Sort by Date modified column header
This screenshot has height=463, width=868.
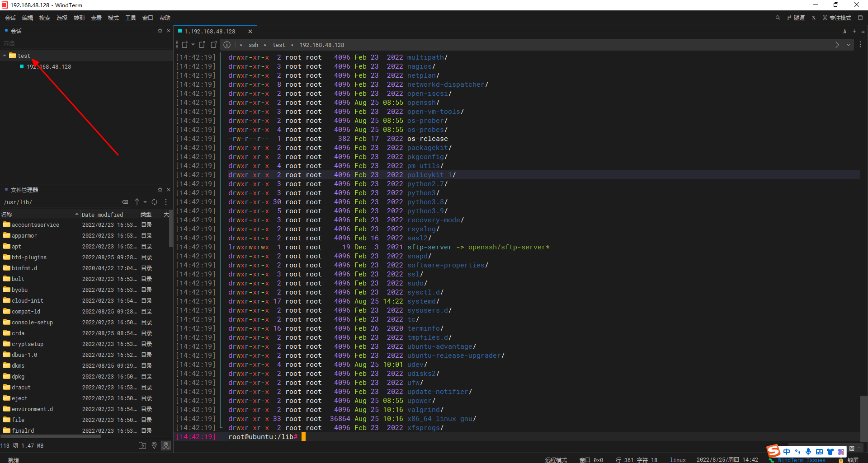pos(108,215)
